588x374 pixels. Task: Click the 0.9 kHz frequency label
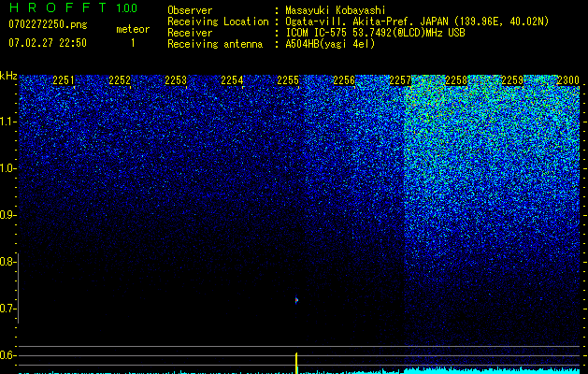[7, 215]
